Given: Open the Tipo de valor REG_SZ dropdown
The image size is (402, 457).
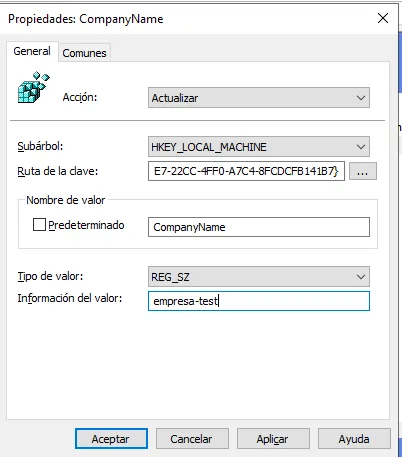Looking at the screenshot, I should (x=259, y=277).
